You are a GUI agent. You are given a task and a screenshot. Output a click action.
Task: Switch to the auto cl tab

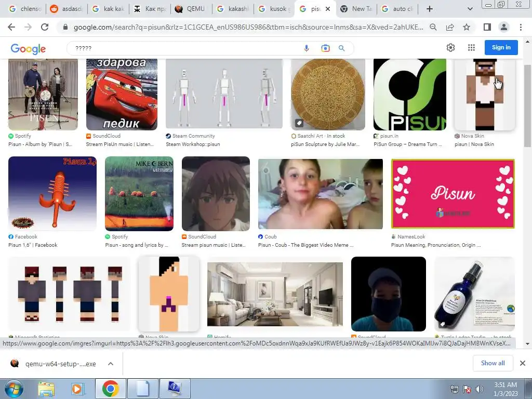[398, 9]
